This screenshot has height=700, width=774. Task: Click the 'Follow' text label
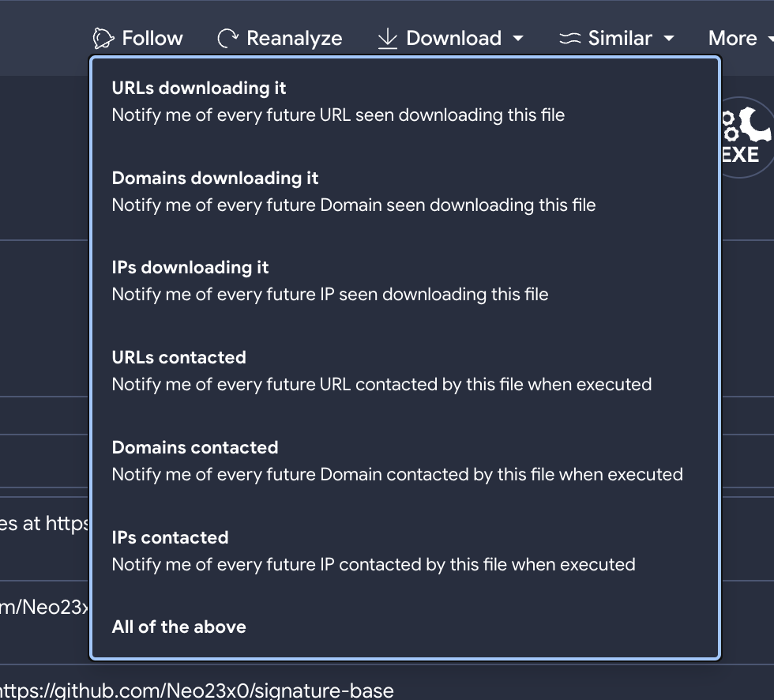click(152, 38)
